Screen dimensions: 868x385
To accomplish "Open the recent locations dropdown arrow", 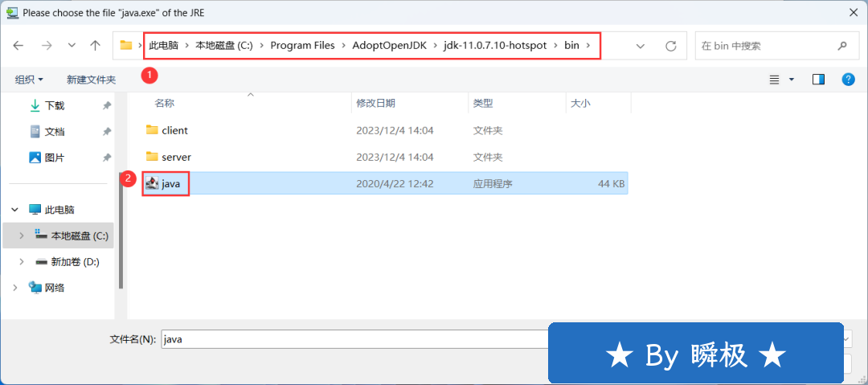I will [x=72, y=46].
